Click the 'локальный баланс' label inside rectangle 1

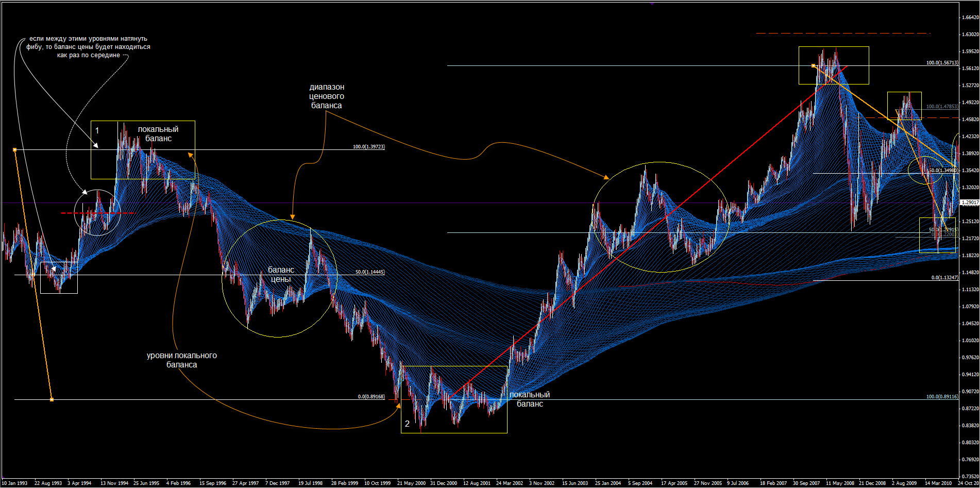158,134
